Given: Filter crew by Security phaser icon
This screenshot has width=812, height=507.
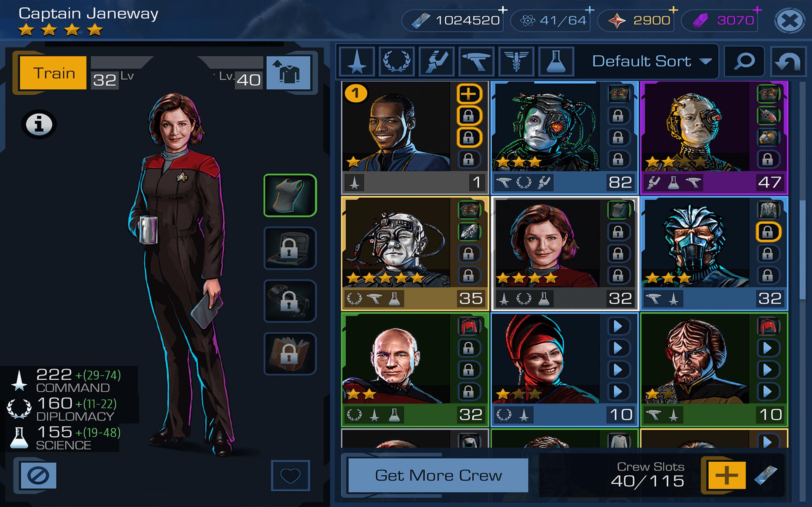Looking at the screenshot, I should 476,62.
